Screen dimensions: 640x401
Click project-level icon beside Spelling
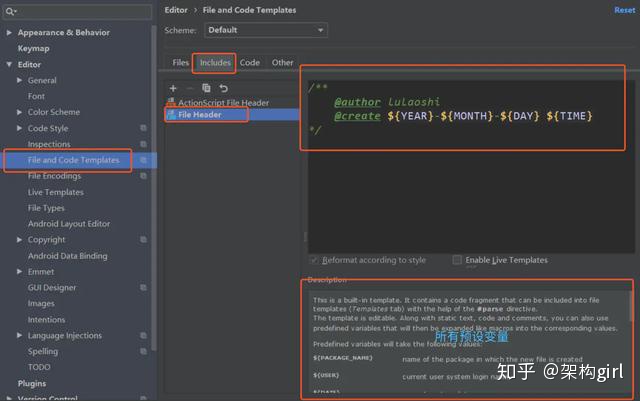(143, 351)
